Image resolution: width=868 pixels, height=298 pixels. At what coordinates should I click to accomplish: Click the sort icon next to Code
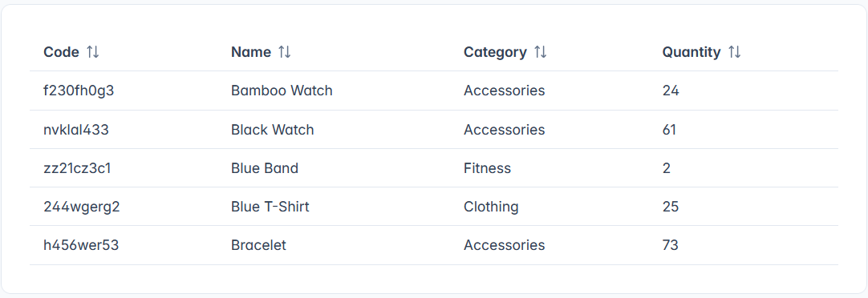pyautogui.click(x=93, y=52)
